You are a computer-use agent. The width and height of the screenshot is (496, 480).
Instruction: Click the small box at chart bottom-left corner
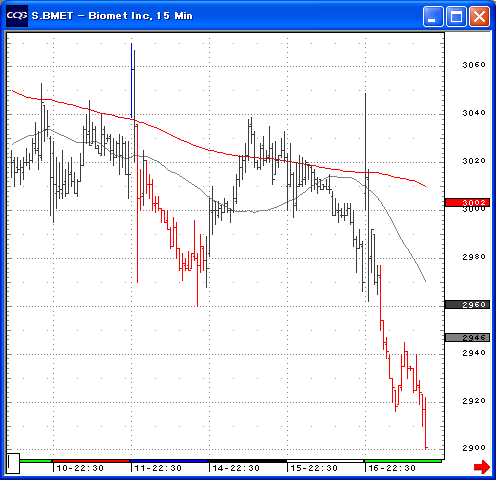pyautogui.click(x=13, y=463)
